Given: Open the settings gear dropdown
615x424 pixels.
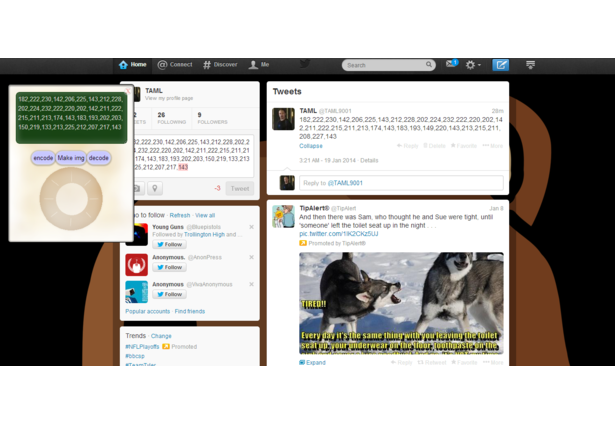Looking at the screenshot, I should pos(473,65).
